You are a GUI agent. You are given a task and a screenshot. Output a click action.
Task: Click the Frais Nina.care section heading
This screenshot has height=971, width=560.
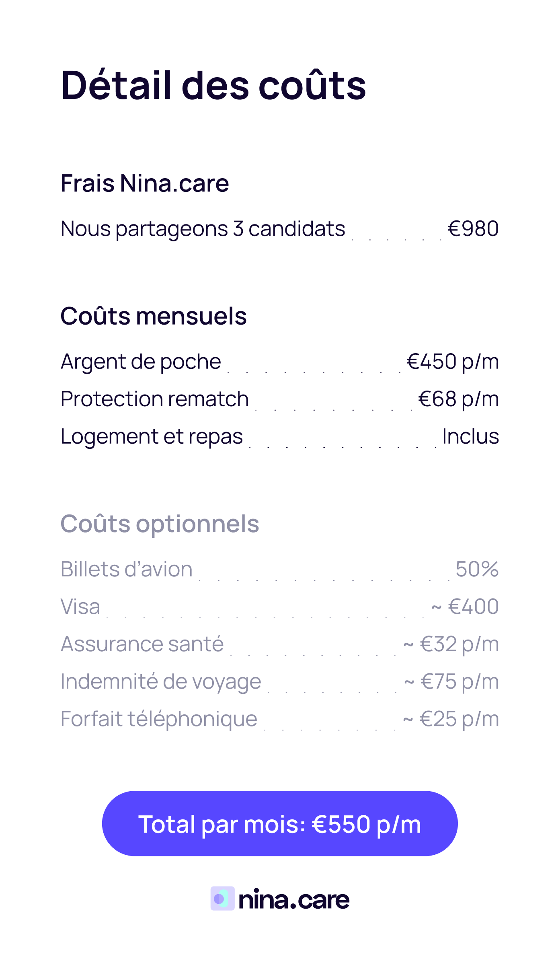tap(145, 183)
